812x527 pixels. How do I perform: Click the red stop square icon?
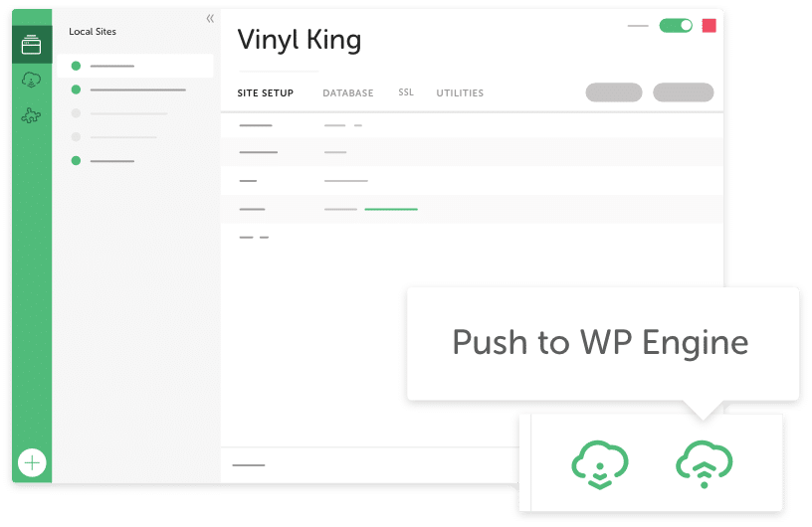pyautogui.click(x=709, y=26)
